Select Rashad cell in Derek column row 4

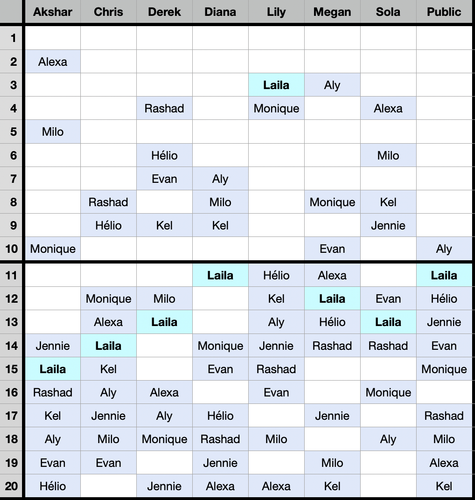click(x=164, y=108)
